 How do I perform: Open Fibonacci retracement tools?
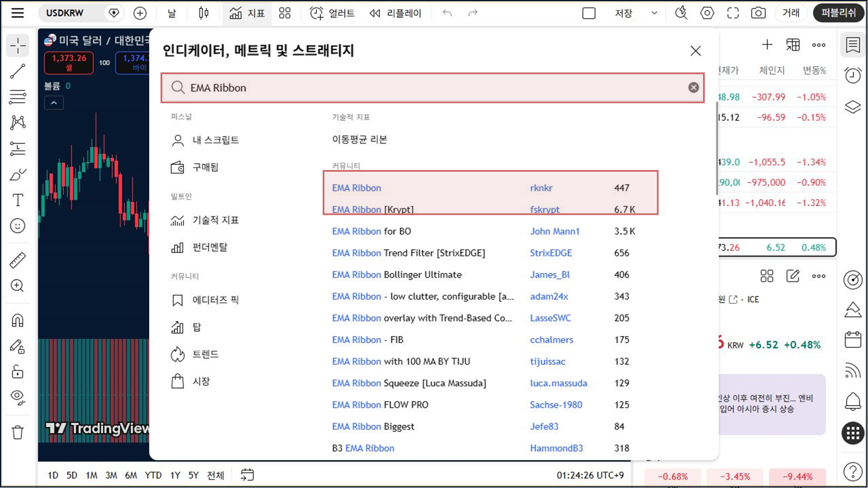click(18, 97)
